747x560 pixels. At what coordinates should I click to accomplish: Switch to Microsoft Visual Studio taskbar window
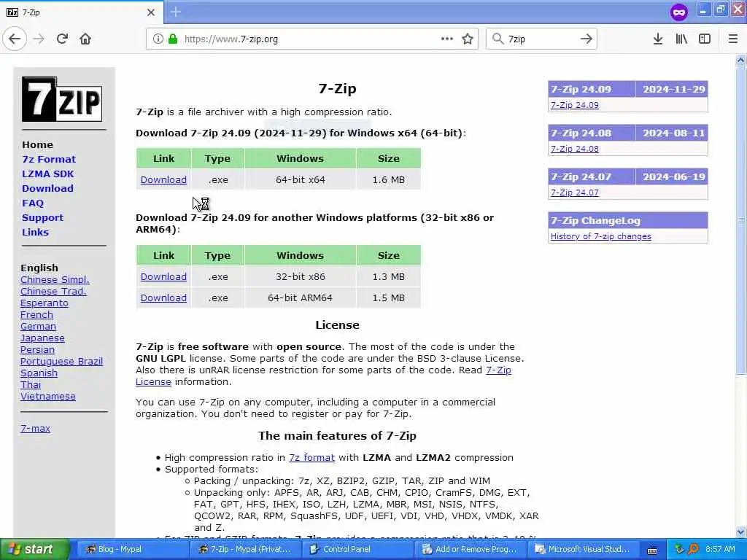tap(583, 550)
